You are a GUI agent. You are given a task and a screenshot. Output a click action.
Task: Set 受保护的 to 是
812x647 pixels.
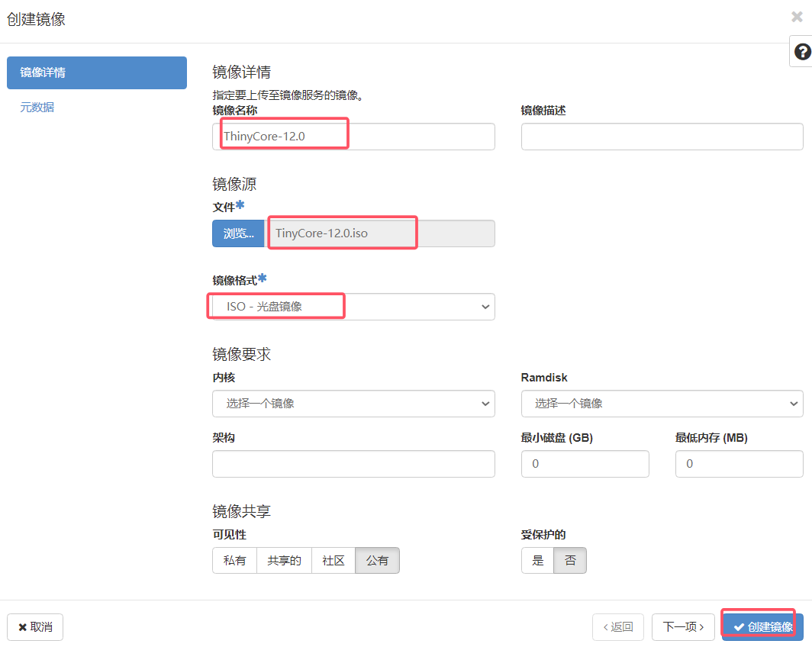(538, 561)
